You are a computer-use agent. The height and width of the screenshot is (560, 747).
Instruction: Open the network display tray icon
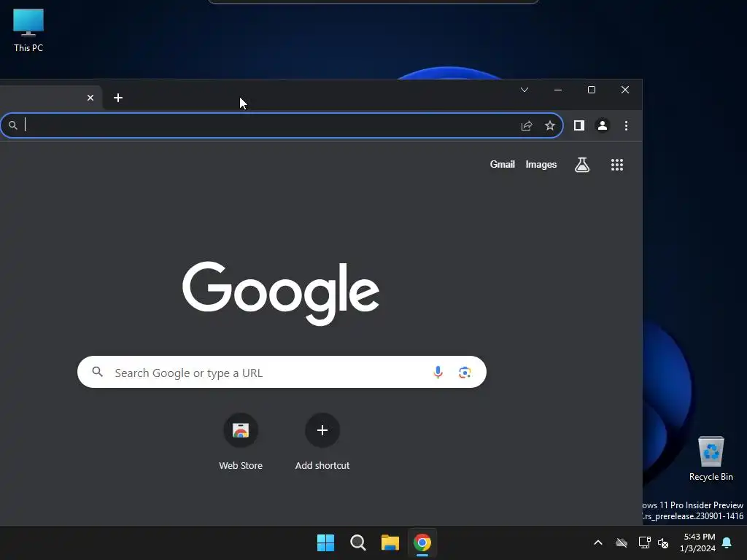[644, 542]
